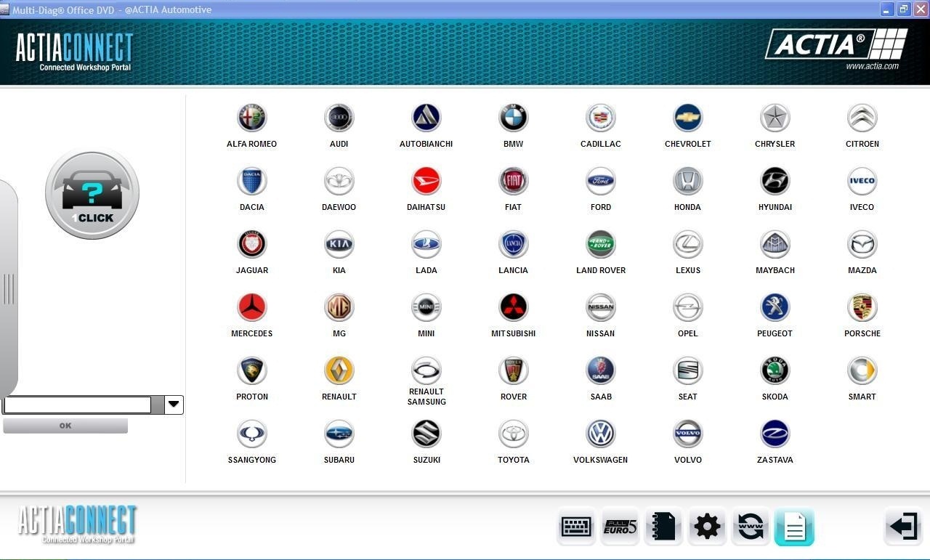Pick the Saab brand icon

[601, 370]
